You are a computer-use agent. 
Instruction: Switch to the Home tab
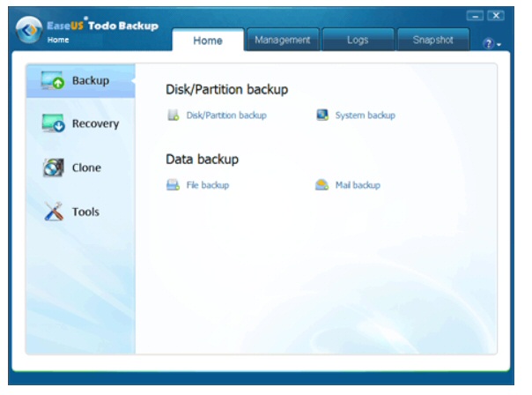pos(208,41)
